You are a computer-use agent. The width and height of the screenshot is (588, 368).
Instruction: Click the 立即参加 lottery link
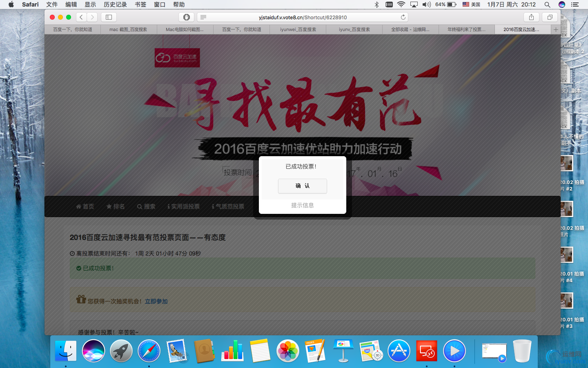tap(156, 301)
